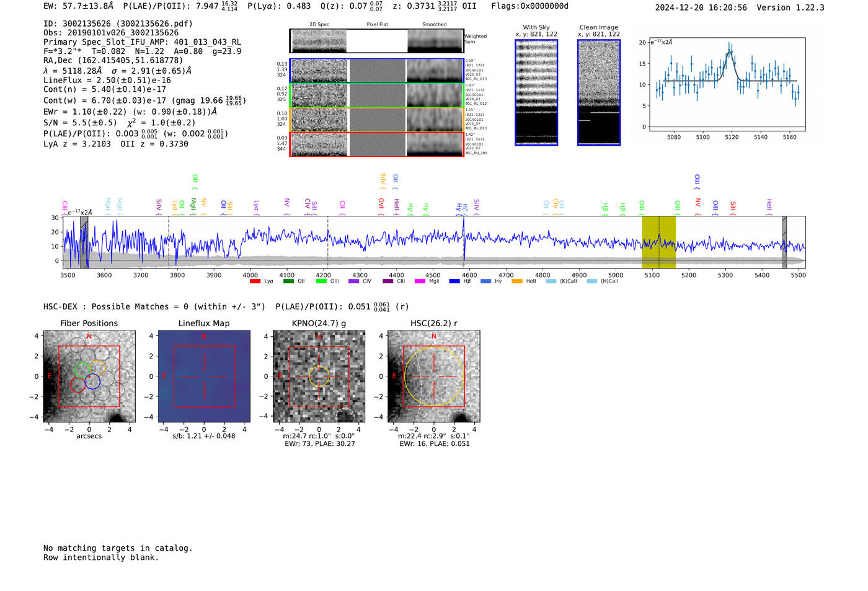This screenshot has width=868, height=591.
Task: Click the emission line Gaussian fit plot
Action: [x=727, y=84]
